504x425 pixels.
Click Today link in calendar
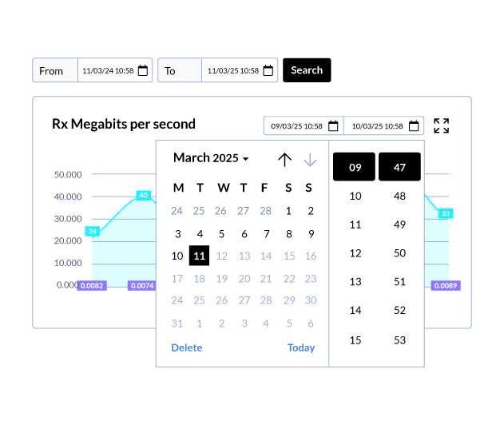point(301,348)
